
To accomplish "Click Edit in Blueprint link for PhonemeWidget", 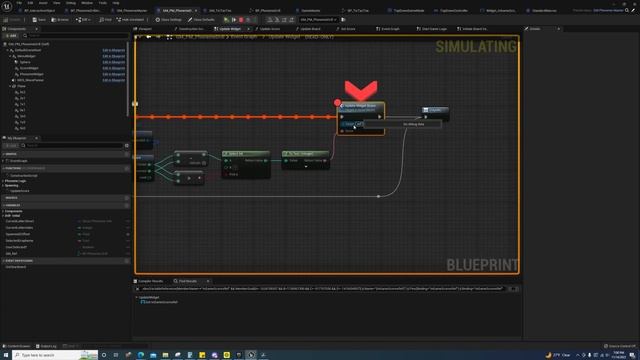I will click(x=113, y=74).
